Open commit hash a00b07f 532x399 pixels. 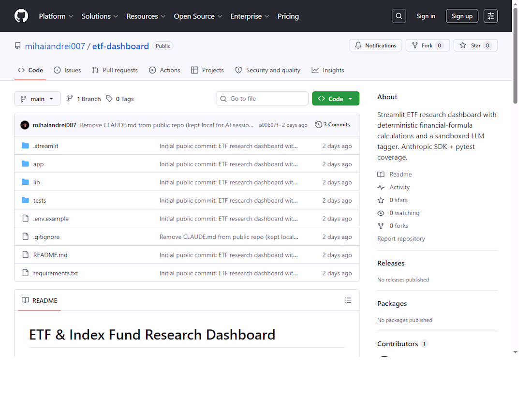click(268, 125)
